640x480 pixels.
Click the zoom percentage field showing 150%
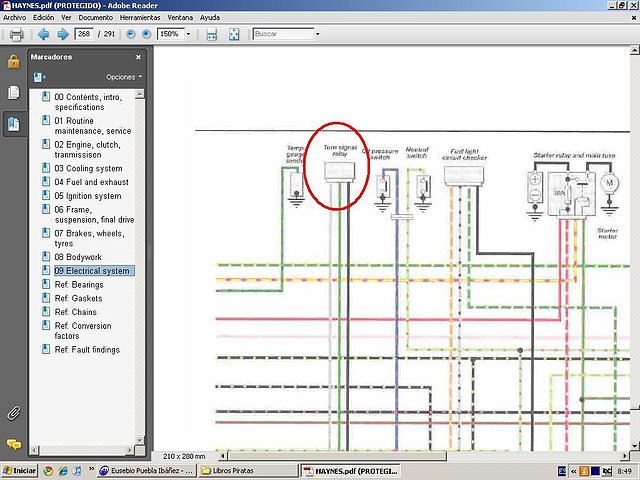coord(171,34)
